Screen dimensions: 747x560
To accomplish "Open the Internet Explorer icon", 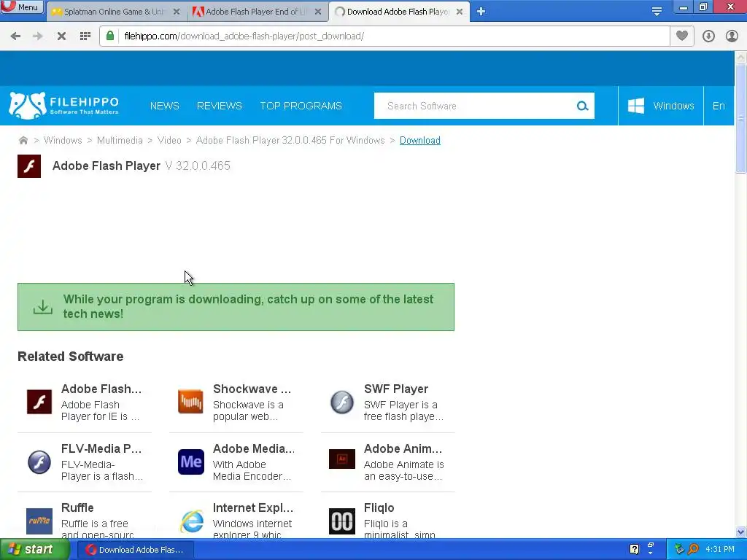I will [192, 521].
